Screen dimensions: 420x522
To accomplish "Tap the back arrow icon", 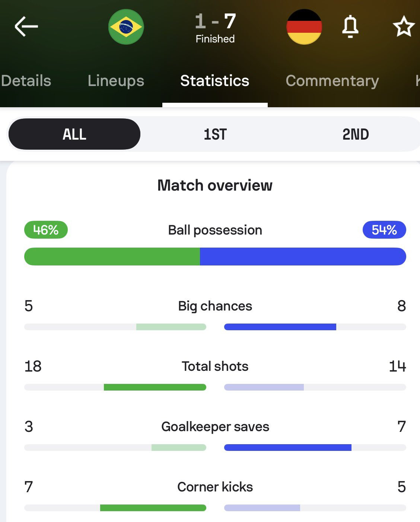I will (x=26, y=26).
